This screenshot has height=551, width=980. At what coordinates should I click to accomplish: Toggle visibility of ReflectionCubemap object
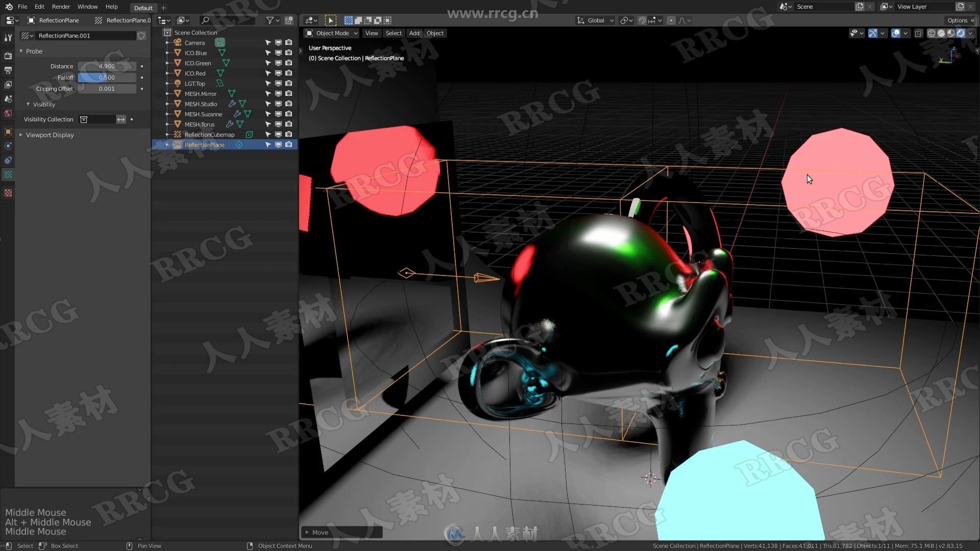pyautogui.click(x=278, y=135)
